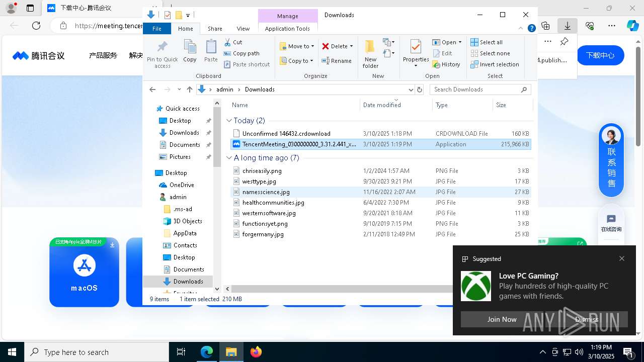Click Copy path in Clipboard group

242,53
